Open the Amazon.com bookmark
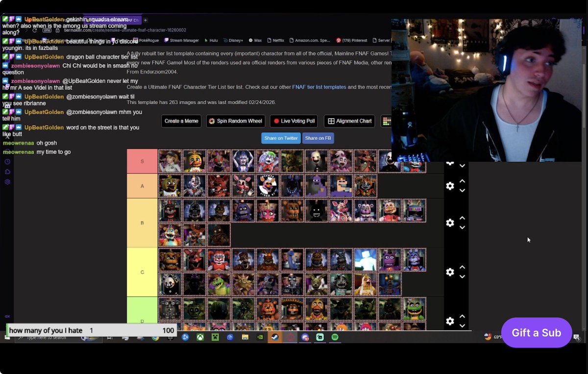 [310, 40]
